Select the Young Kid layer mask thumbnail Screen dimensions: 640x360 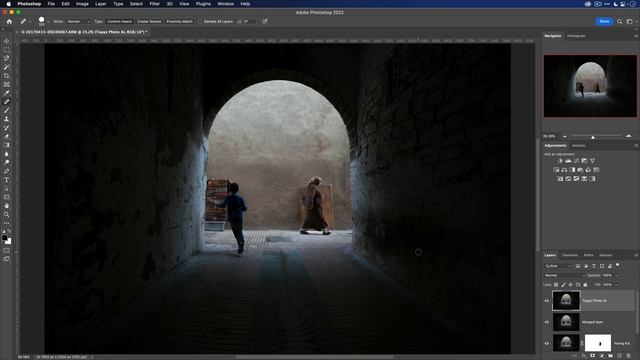[598, 343]
